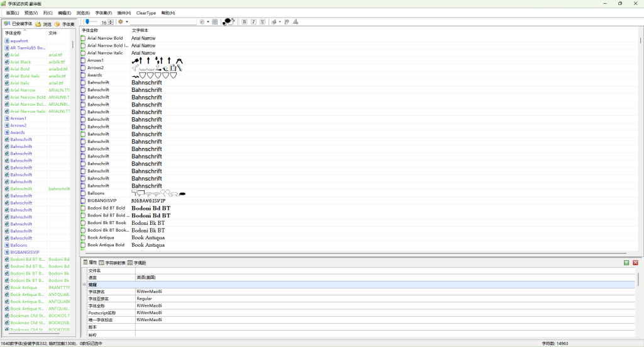Toggle the Italic style button in the toolbar
This screenshot has height=347, width=644.
pyautogui.click(x=253, y=21)
